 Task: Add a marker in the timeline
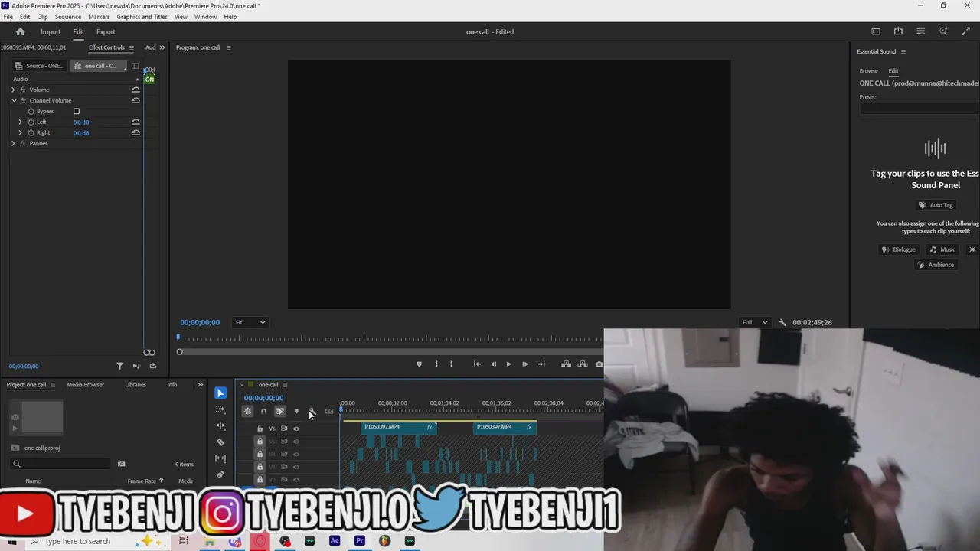click(296, 411)
